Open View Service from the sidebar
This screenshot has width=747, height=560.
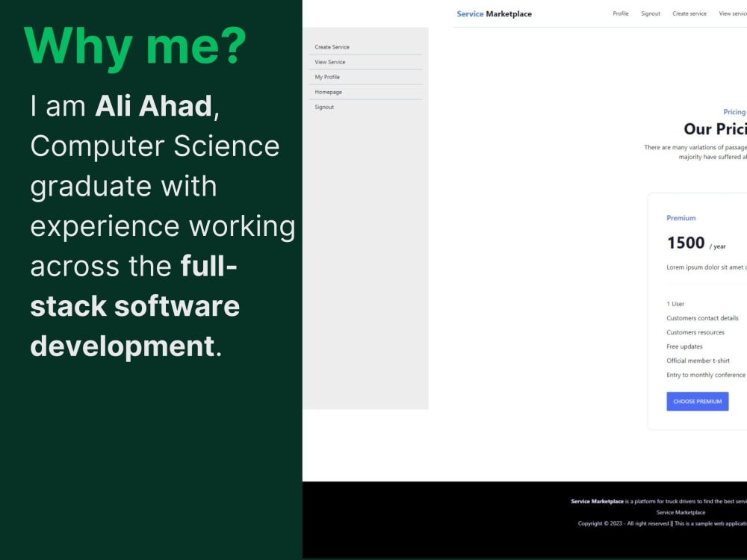point(329,62)
